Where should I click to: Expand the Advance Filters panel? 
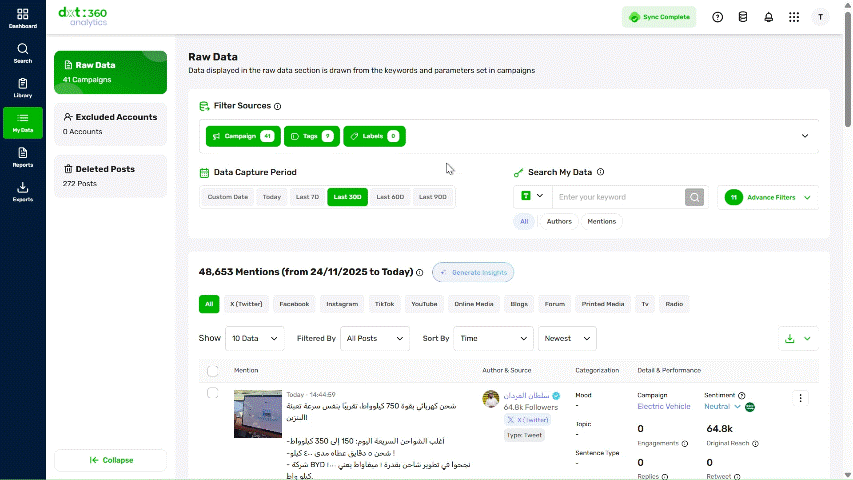[768, 198]
